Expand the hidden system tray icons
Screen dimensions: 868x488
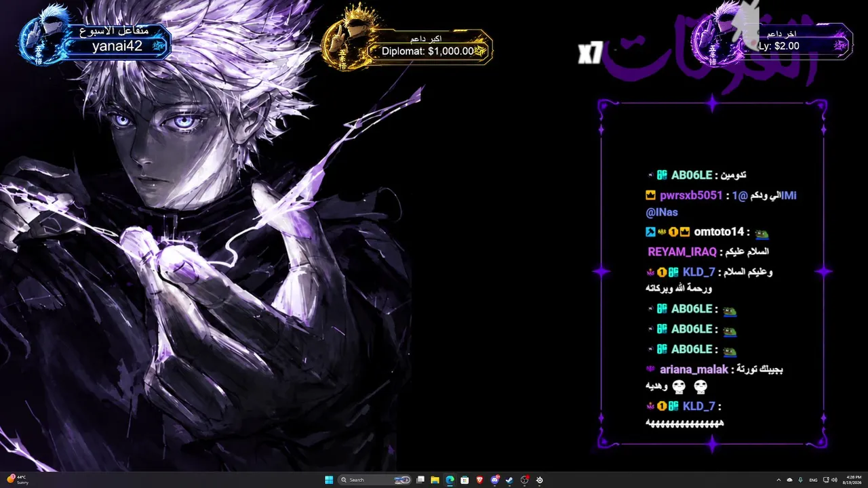[778, 480]
